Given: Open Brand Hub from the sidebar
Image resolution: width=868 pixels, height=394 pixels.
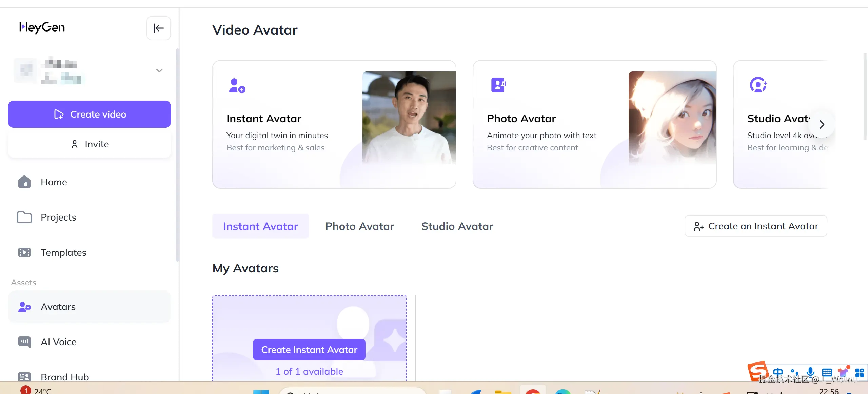Looking at the screenshot, I should click(x=64, y=376).
